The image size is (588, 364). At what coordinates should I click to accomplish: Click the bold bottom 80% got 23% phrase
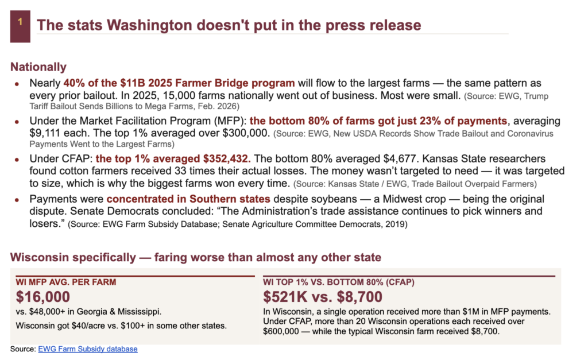378,121
